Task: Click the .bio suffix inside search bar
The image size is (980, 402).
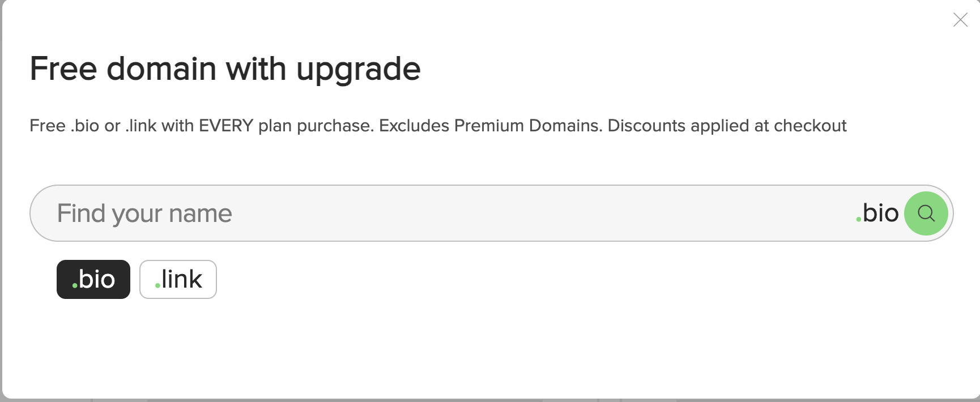Action: 877,213
